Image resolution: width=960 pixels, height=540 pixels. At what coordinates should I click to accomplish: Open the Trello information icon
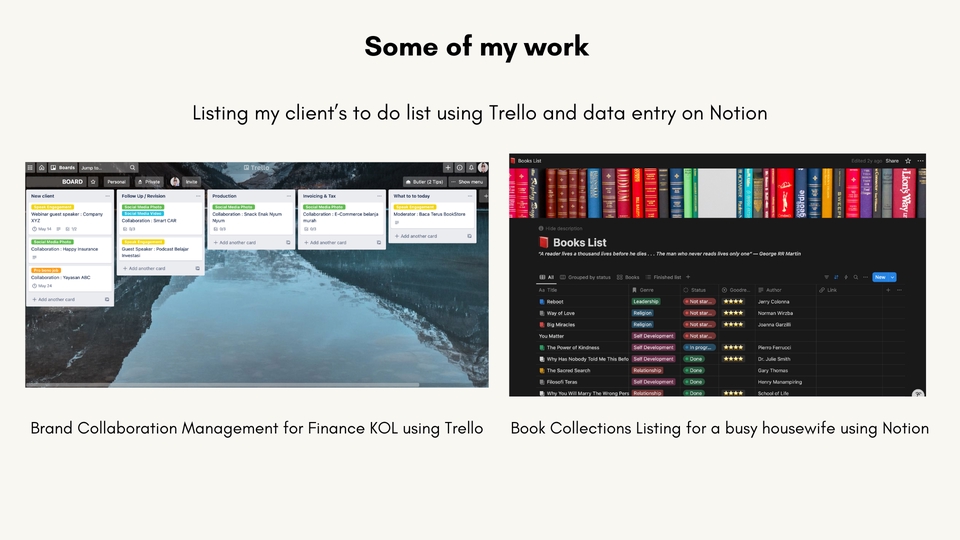coord(460,168)
